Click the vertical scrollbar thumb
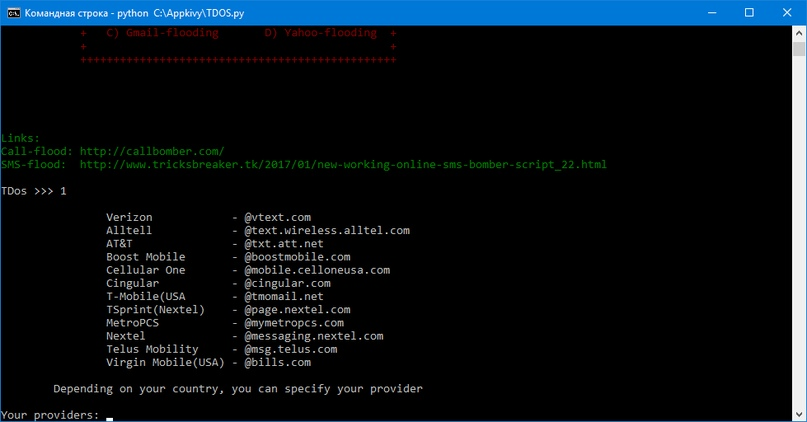This screenshot has height=422, width=807. click(x=799, y=49)
